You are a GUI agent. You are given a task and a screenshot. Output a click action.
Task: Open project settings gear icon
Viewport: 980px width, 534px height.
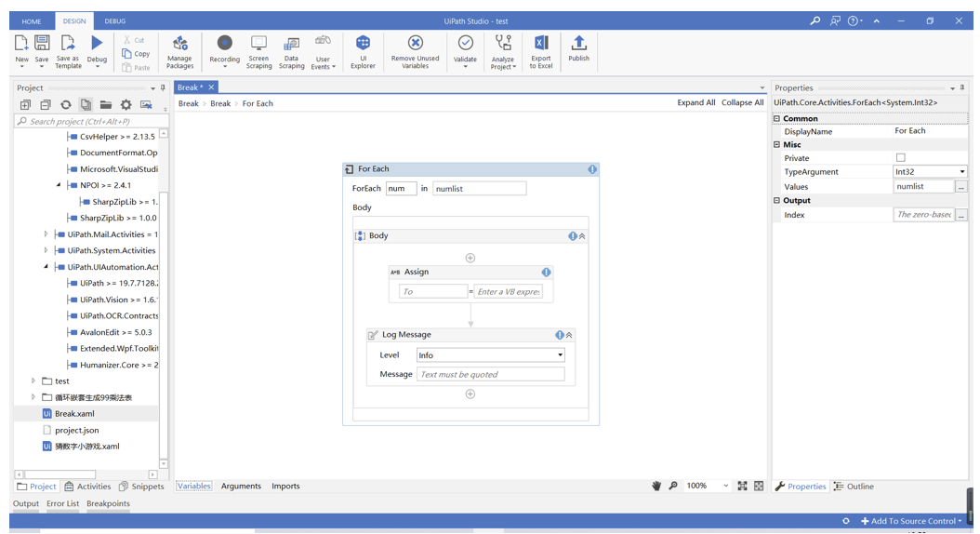[126, 104]
